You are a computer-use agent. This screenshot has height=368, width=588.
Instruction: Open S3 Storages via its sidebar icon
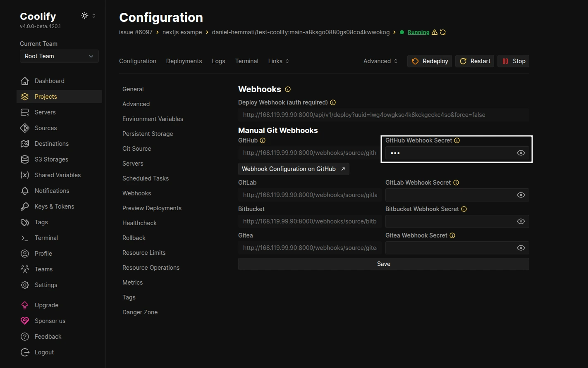tap(25, 159)
